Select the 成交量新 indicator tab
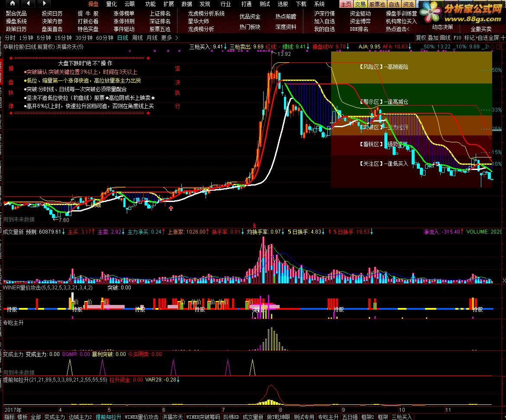This screenshot has width=506, height=420. point(253,417)
